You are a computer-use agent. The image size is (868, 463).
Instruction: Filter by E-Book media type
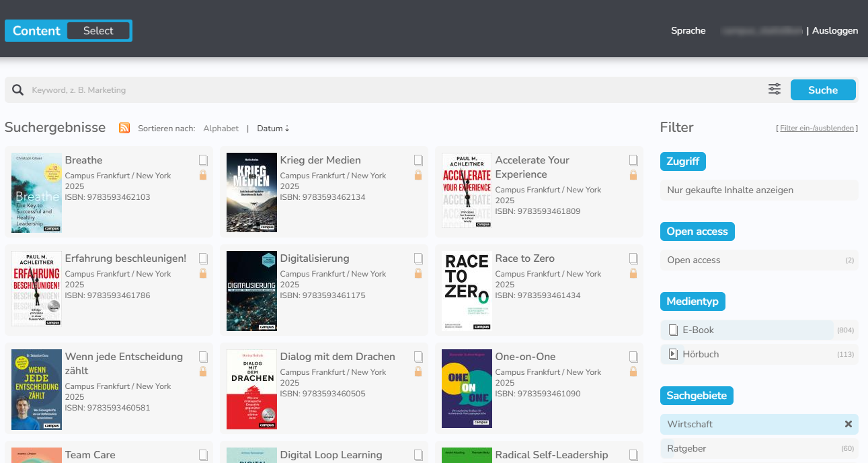point(759,330)
